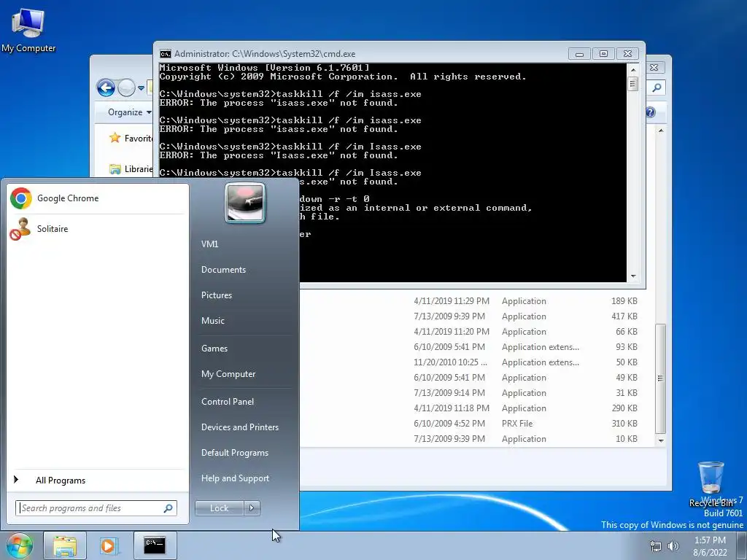Open the VM1 user folder
This screenshot has height=560, width=747.
click(209, 244)
